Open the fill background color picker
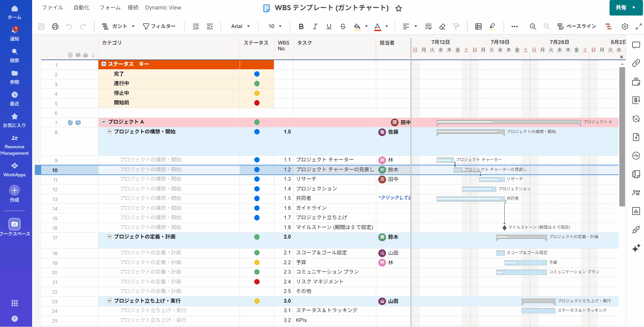Image resolution: width=644 pixels, height=327 pixels. click(x=357, y=26)
